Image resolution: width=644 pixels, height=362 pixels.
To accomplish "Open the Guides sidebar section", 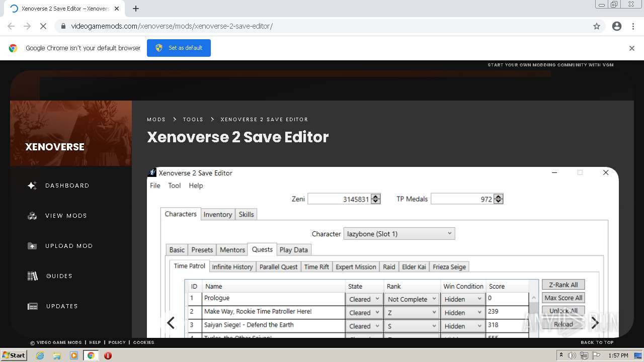I will pos(50,276).
